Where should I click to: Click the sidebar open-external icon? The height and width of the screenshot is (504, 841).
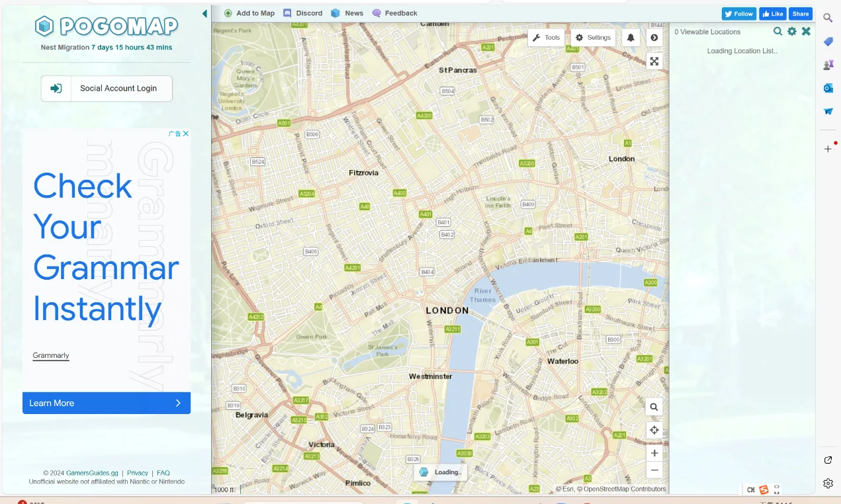tap(828, 460)
